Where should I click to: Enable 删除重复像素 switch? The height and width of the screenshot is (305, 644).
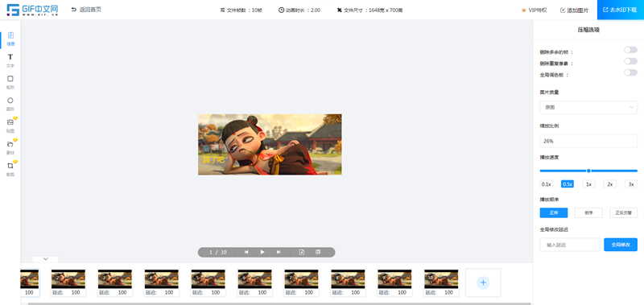630,61
